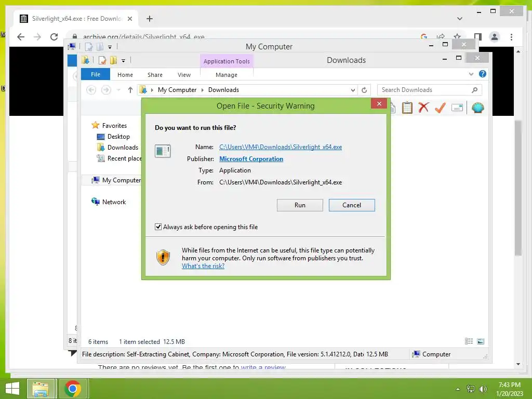The width and height of the screenshot is (532, 399).
Task: Click the write a review link on the page
Action: pos(263,367)
